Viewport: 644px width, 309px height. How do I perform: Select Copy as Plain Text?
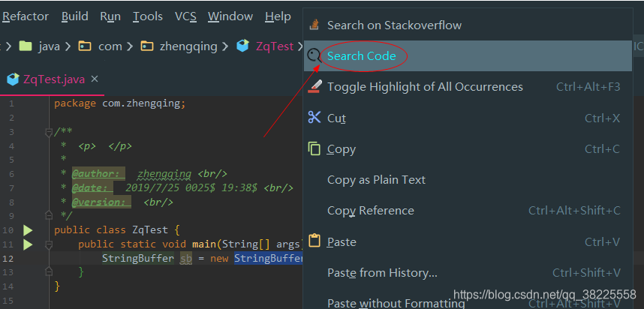tap(468, 180)
